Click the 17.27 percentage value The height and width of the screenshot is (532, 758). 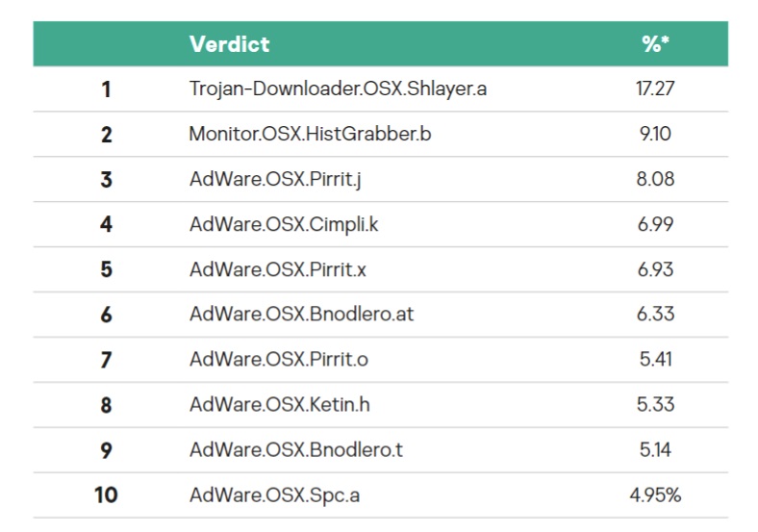(655, 89)
